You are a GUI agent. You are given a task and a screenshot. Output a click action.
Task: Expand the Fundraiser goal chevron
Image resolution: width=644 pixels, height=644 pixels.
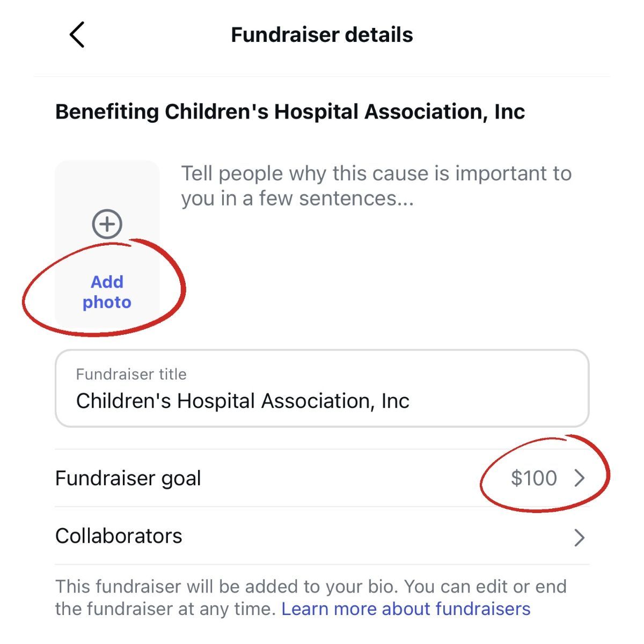(x=579, y=478)
